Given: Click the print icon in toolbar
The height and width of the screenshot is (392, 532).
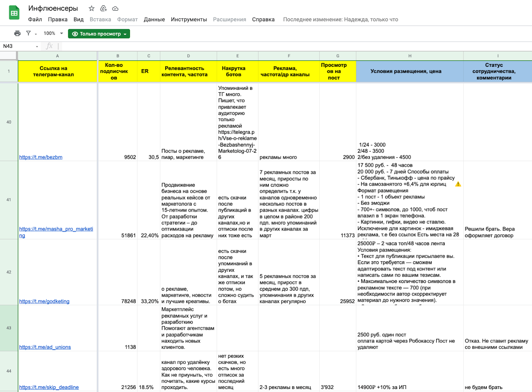Looking at the screenshot, I should (x=17, y=33).
